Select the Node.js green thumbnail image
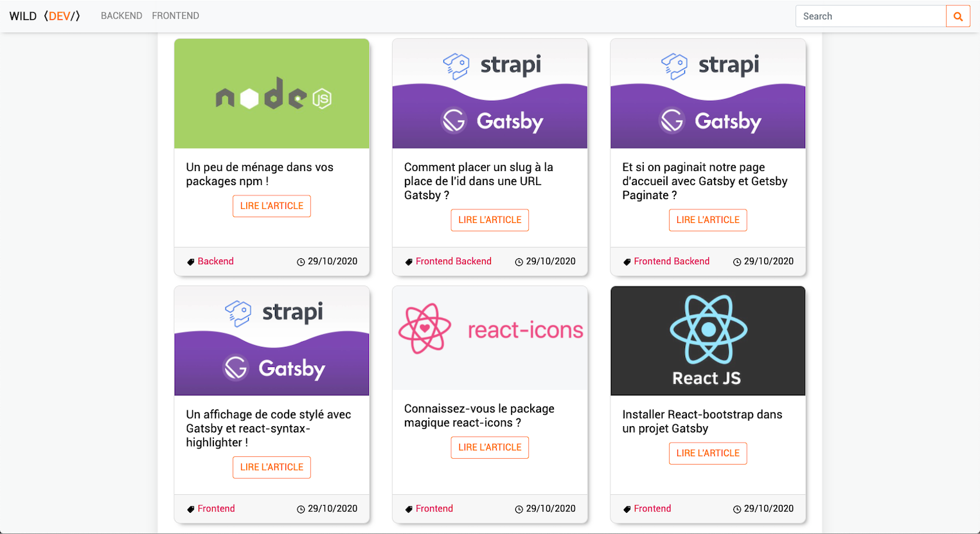Viewport: 980px width, 534px height. [272, 94]
